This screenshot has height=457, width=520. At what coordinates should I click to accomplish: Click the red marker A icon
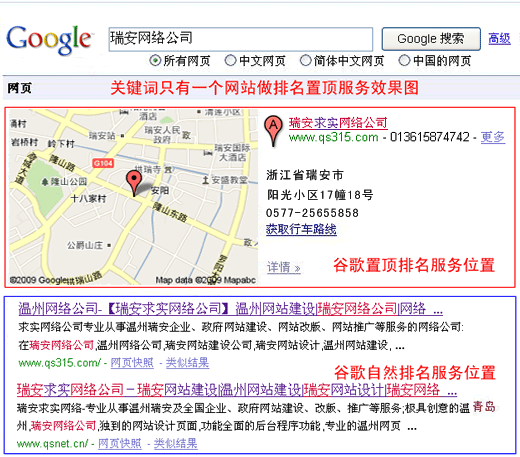tap(273, 131)
